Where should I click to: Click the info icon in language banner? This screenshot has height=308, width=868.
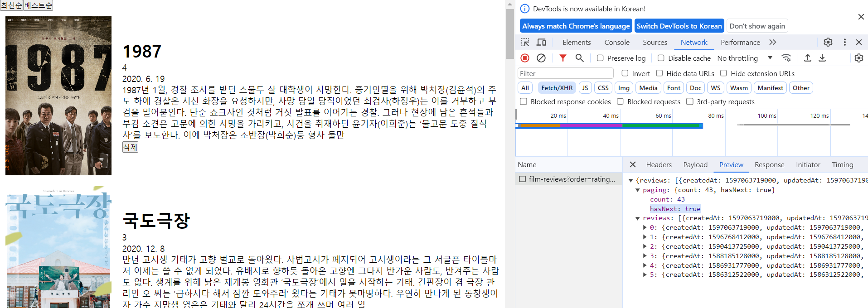tap(524, 9)
